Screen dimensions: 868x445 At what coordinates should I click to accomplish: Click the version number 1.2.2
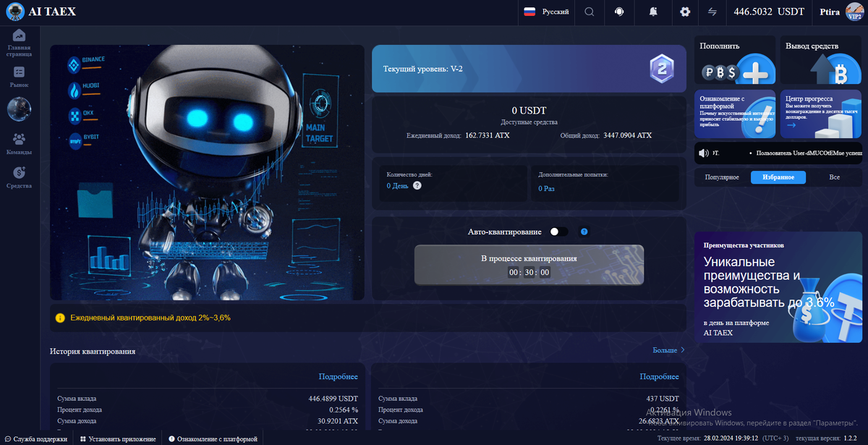[x=849, y=438]
